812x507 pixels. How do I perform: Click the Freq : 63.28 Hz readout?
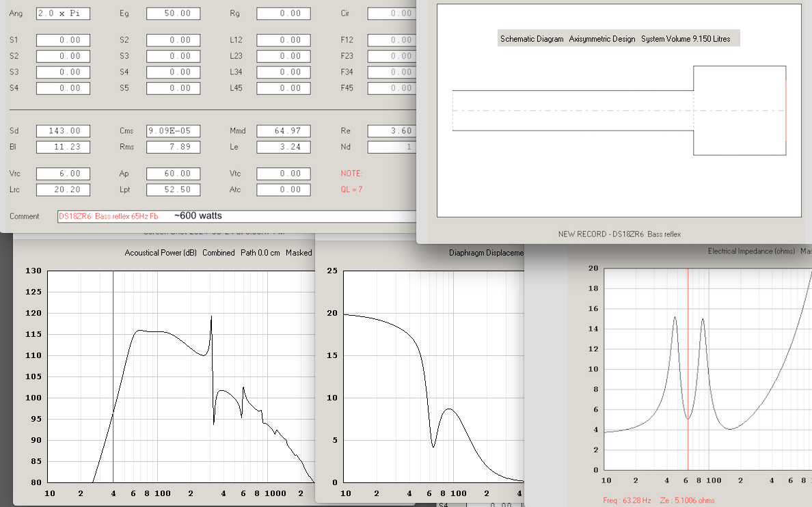627,500
